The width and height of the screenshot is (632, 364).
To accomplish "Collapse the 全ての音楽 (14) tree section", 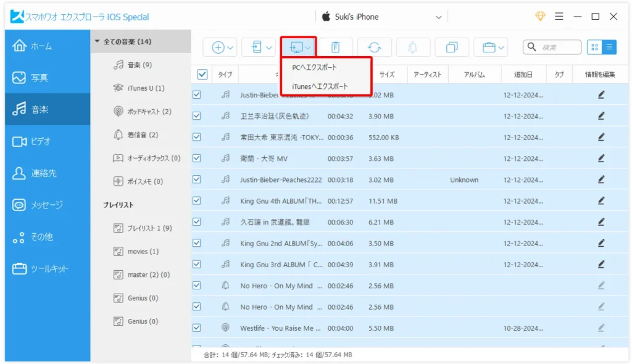I will tap(98, 42).
